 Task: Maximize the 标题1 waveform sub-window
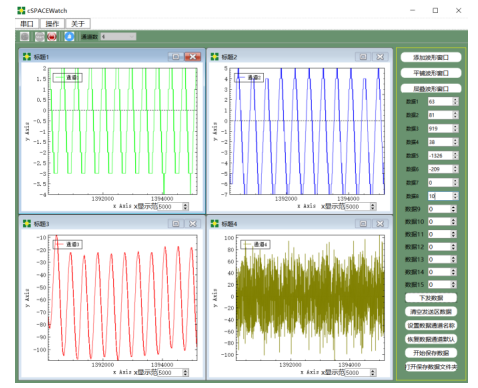point(176,57)
